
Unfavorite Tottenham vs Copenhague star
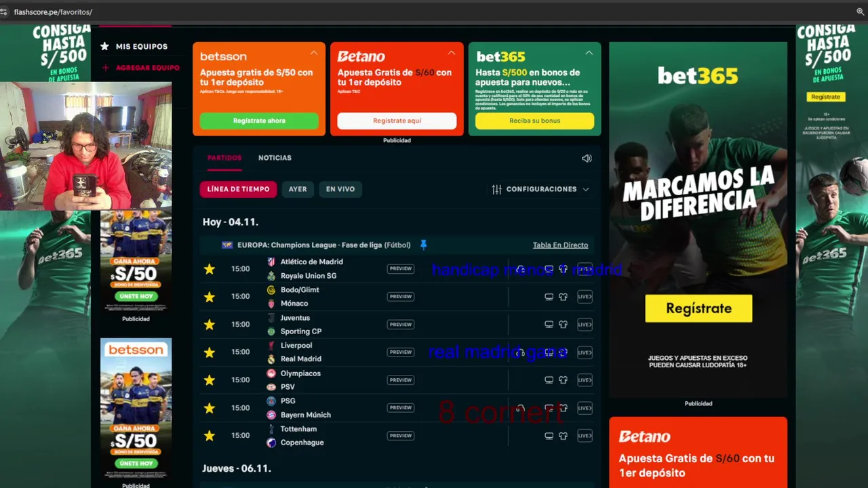(x=210, y=436)
